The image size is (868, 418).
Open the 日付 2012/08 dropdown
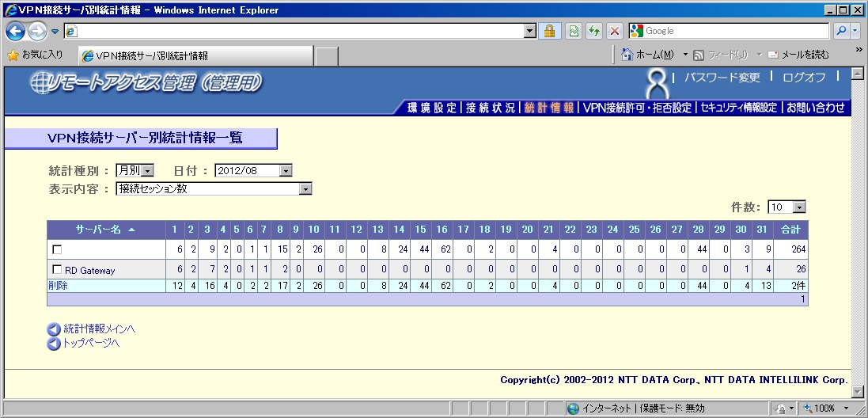coord(253,170)
